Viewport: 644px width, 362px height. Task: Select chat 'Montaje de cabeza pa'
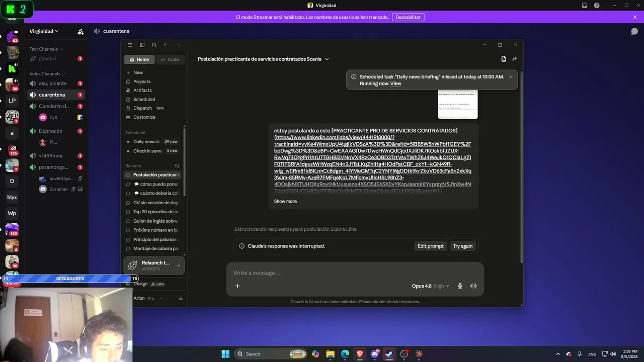152,248
